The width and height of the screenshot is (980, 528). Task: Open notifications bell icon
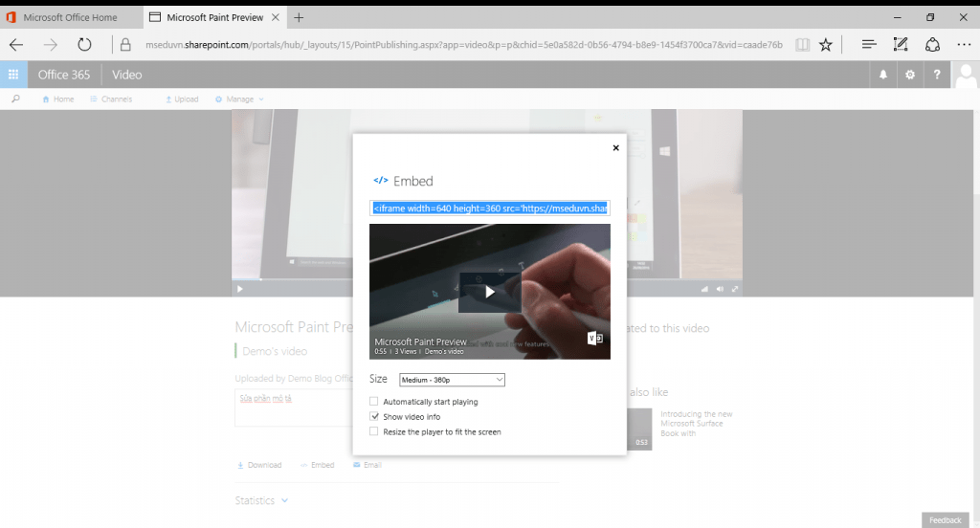click(x=883, y=75)
